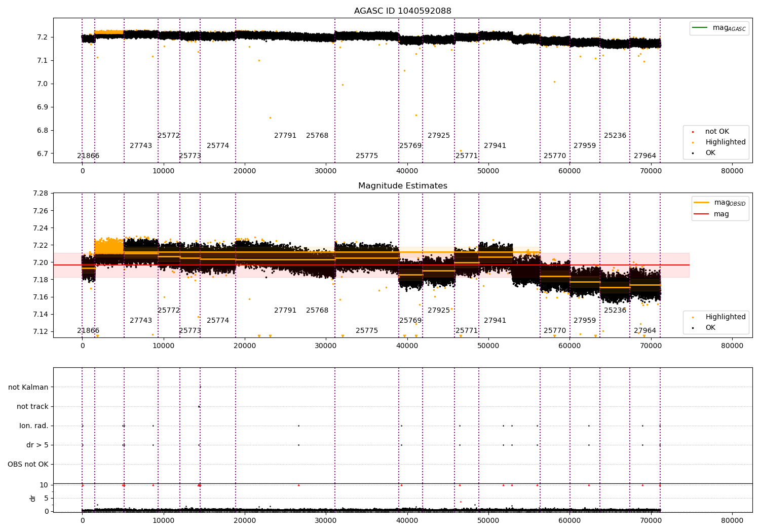The width and height of the screenshot is (760, 532).
Task: Click OBSID label 27941 in Magnitude Estimates plot
Action: 495,321
